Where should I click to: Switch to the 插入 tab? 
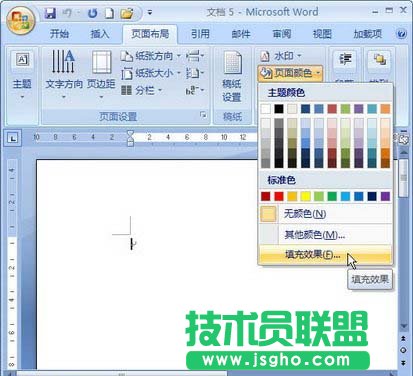(100, 34)
